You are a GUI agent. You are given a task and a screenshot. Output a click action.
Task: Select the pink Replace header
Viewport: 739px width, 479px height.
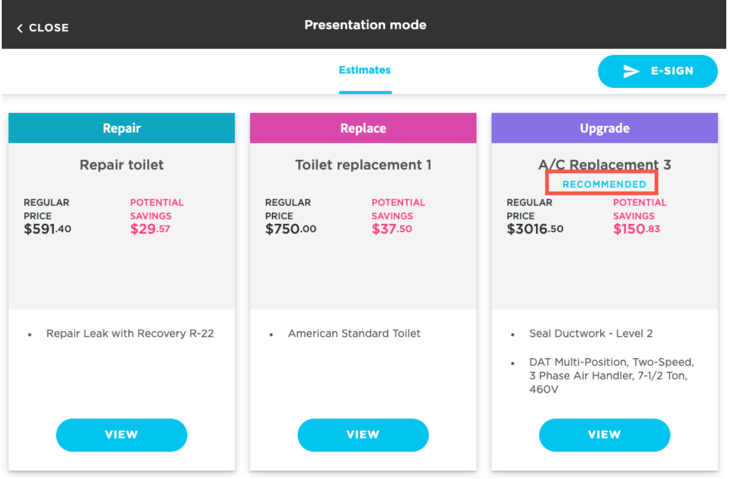click(x=363, y=128)
